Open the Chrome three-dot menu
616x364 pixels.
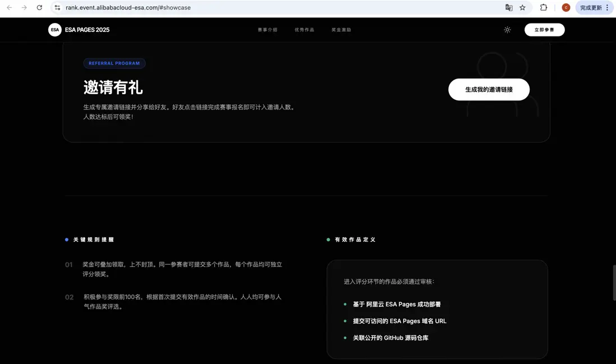608,7
